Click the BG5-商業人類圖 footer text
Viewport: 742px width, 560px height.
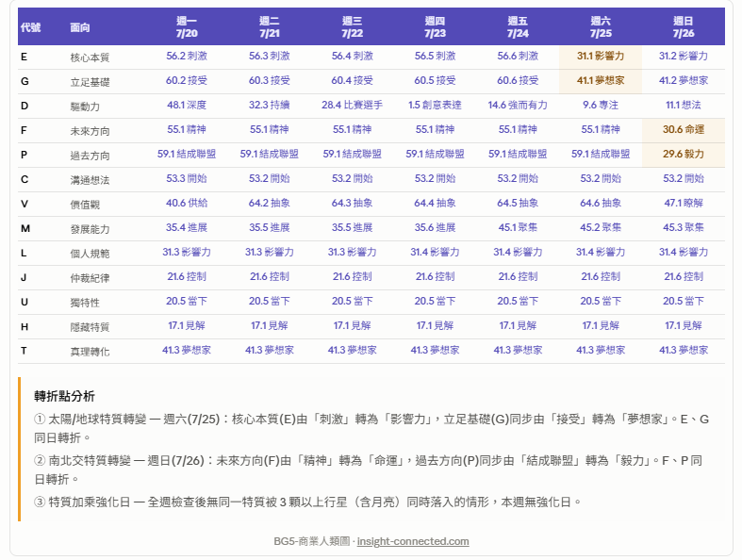pos(312,541)
